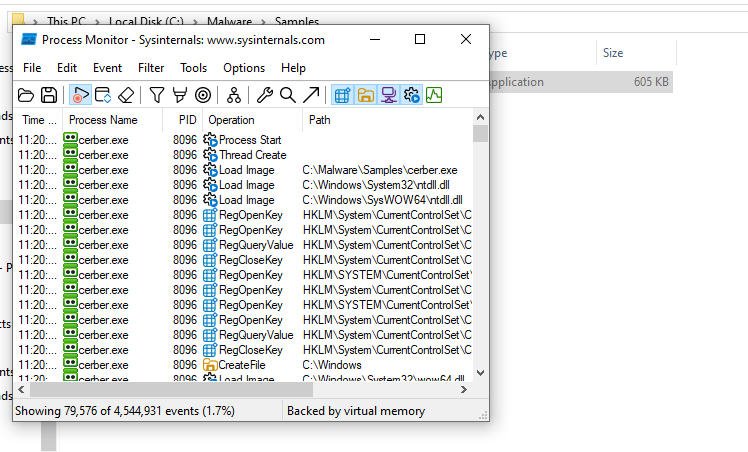Click the Thread Create operation gear icon

click(210, 155)
